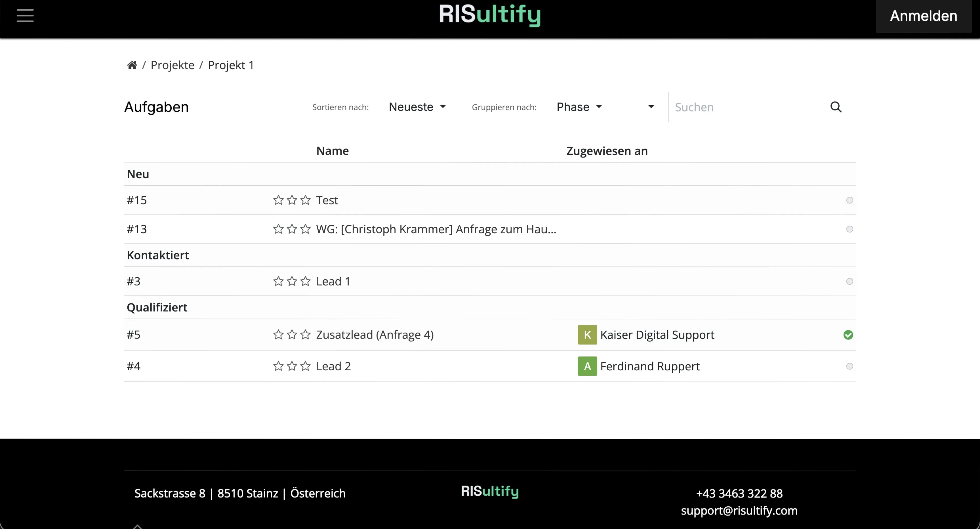Set second star on task #13
980x529 pixels.
click(x=292, y=229)
